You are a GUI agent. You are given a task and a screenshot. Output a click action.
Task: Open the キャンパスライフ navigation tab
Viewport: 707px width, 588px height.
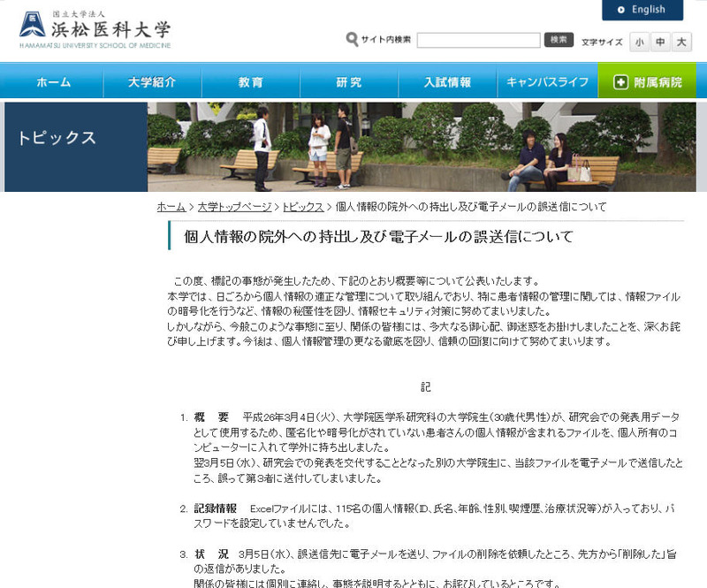(547, 82)
